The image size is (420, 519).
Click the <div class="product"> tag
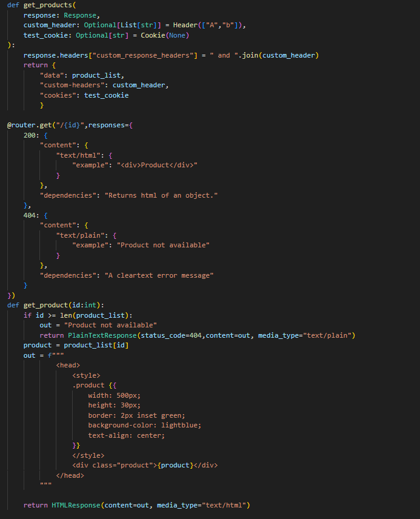tap(115, 466)
